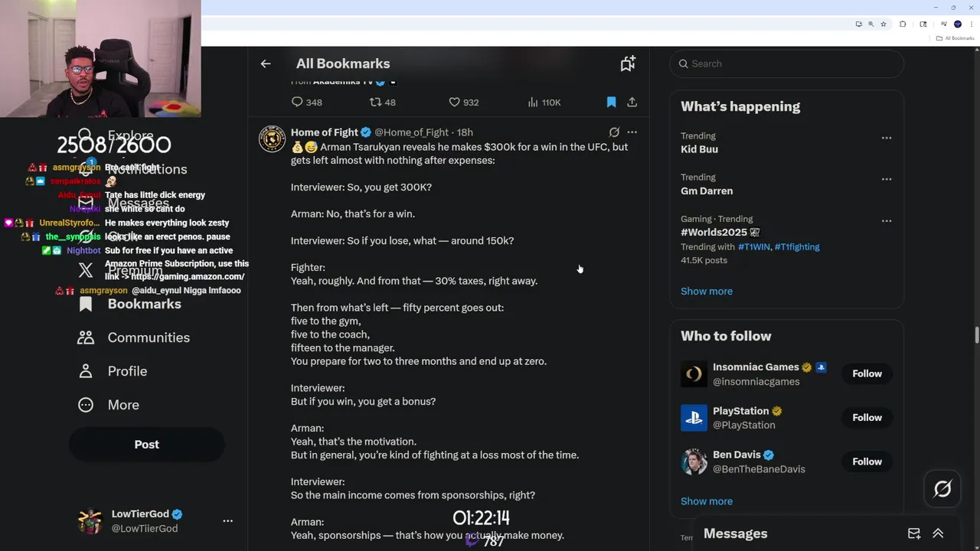Open the more options menu on the Home of Fight post

(x=632, y=132)
